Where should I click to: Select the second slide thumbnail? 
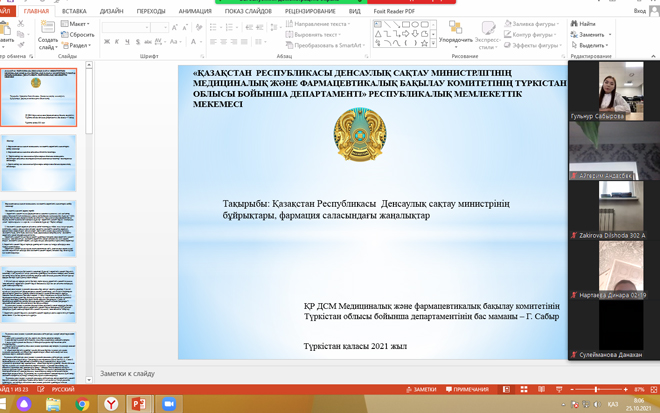(x=39, y=163)
